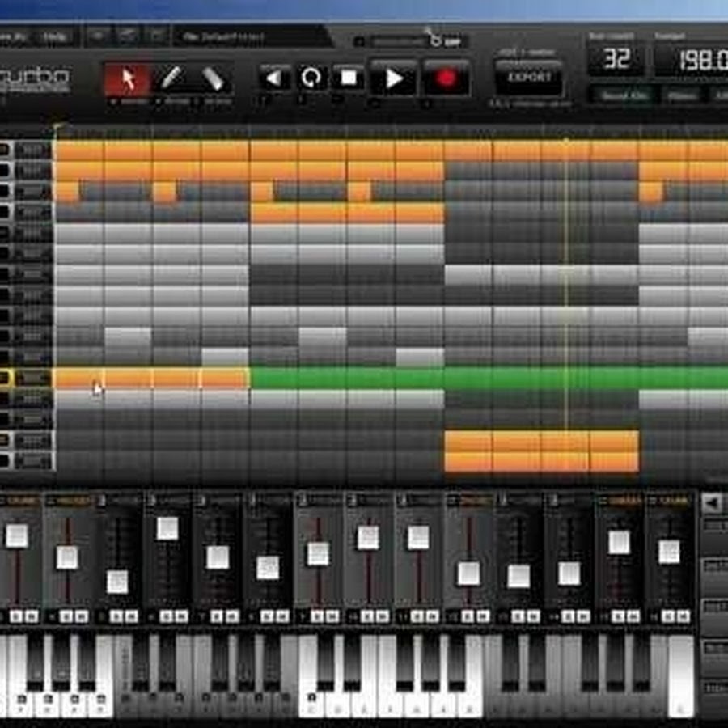The height and width of the screenshot is (728, 728).
Task: Open the Help menu
Action: pos(55,36)
